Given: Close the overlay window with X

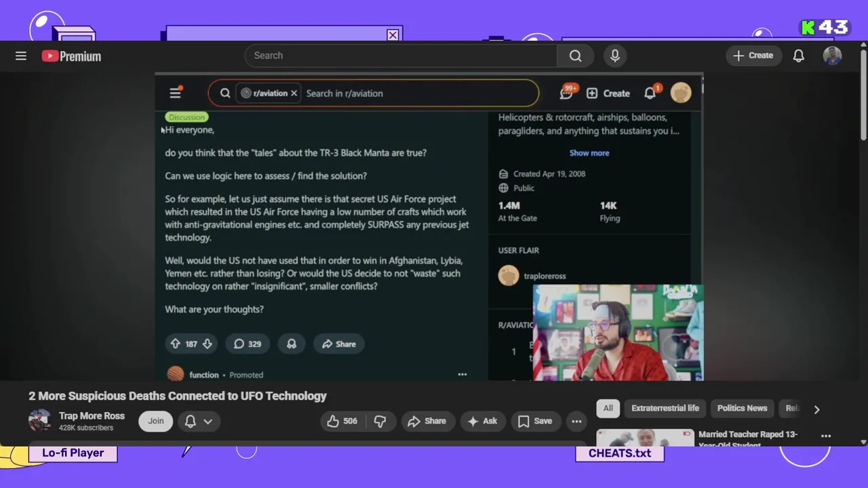Looking at the screenshot, I should tap(393, 35).
